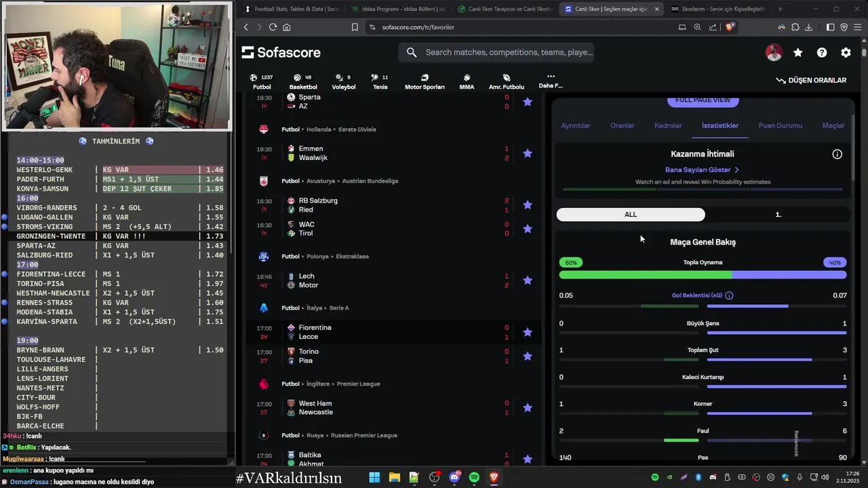Expand the Daha Fazla sports menu
This screenshot has width=868, height=488.
[x=550, y=81]
